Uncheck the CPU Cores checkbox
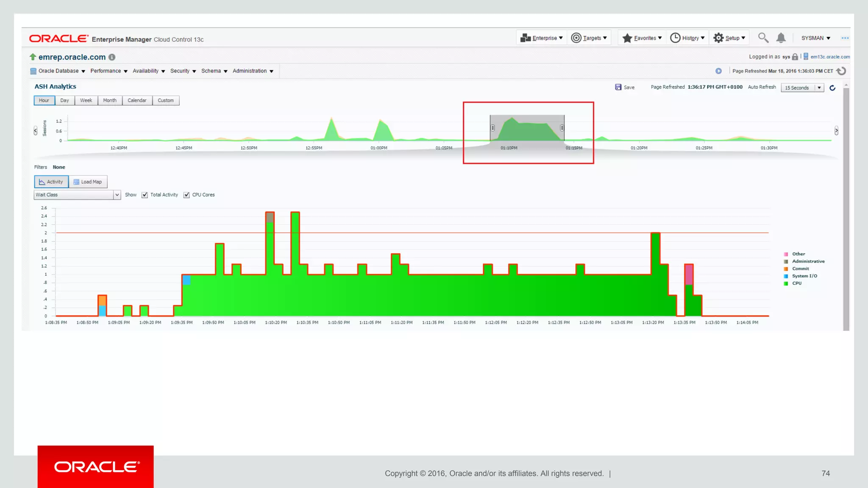Viewport: 868px width, 488px height. 186,195
